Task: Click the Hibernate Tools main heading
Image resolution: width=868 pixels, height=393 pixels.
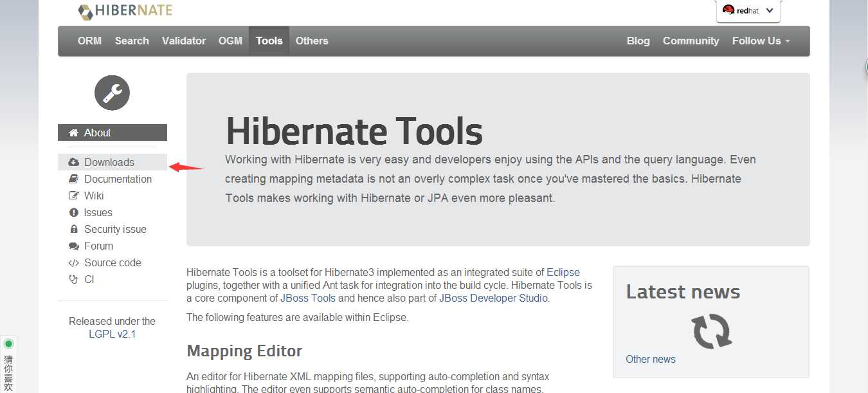Action: click(x=354, y=131)
